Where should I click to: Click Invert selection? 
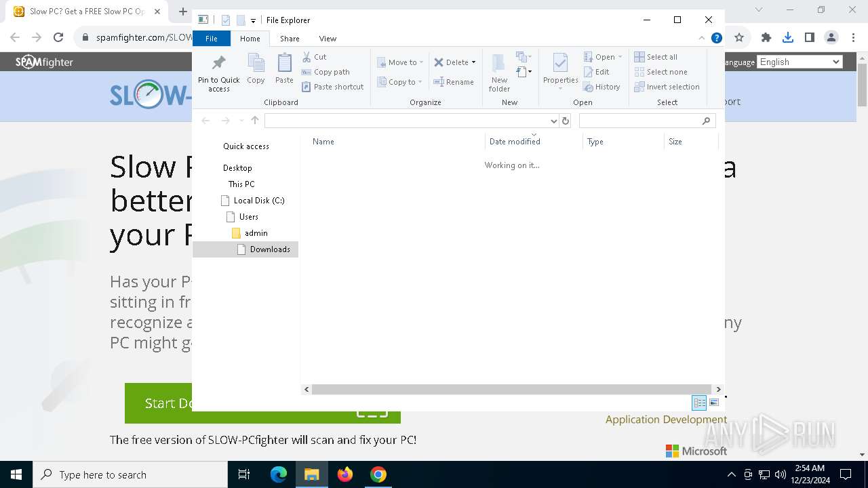tap(667, 87)
